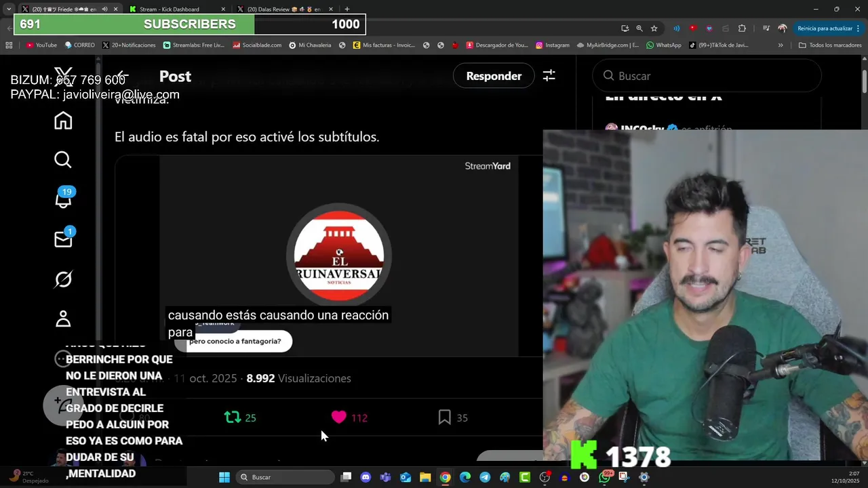Open the Descargador de You... bookmark
Viewport: 868px width, 488px height.
click(497, 45)
